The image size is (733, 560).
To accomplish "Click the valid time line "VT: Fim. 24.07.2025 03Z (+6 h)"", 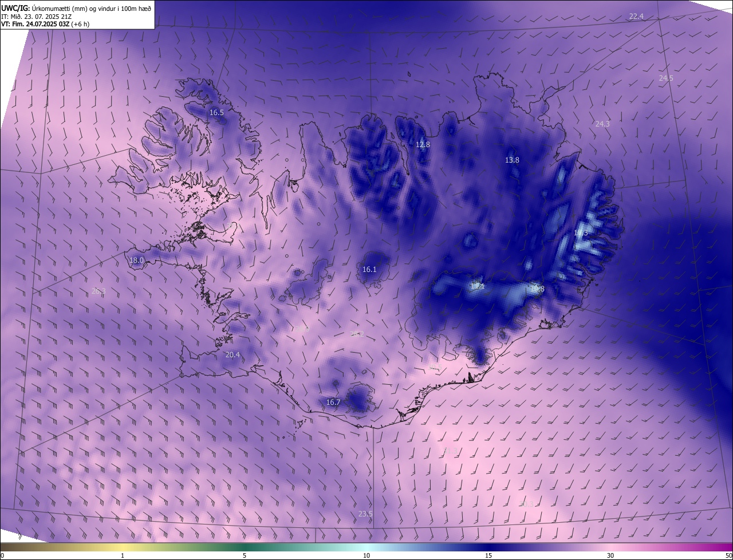I will (x=45, y=24).
